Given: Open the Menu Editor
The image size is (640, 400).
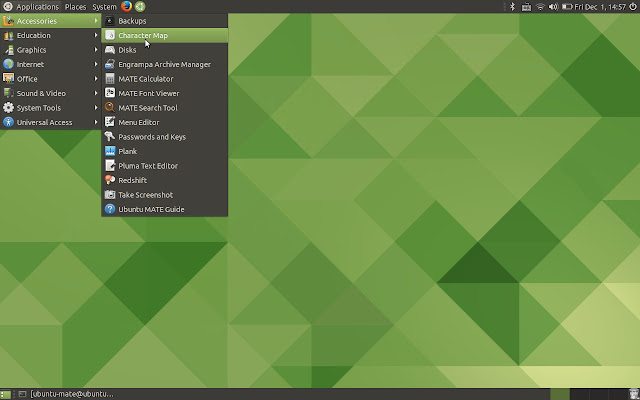Looking at the screenshot, I should pos(164,122).
